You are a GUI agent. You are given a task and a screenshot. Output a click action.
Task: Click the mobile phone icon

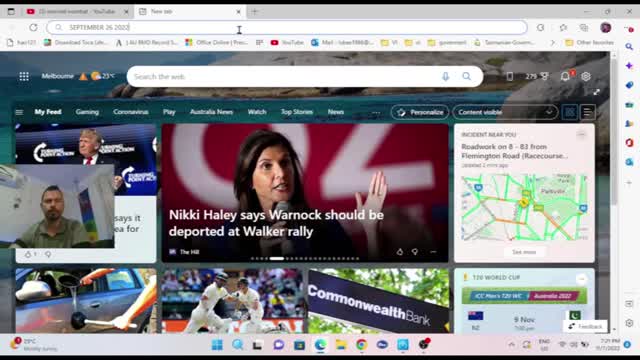coord(510,76)
